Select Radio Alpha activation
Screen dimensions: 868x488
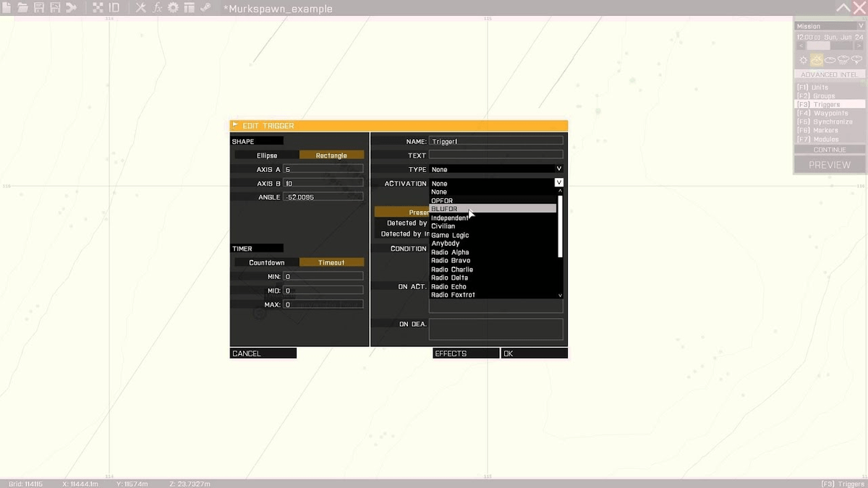[493, 252]
